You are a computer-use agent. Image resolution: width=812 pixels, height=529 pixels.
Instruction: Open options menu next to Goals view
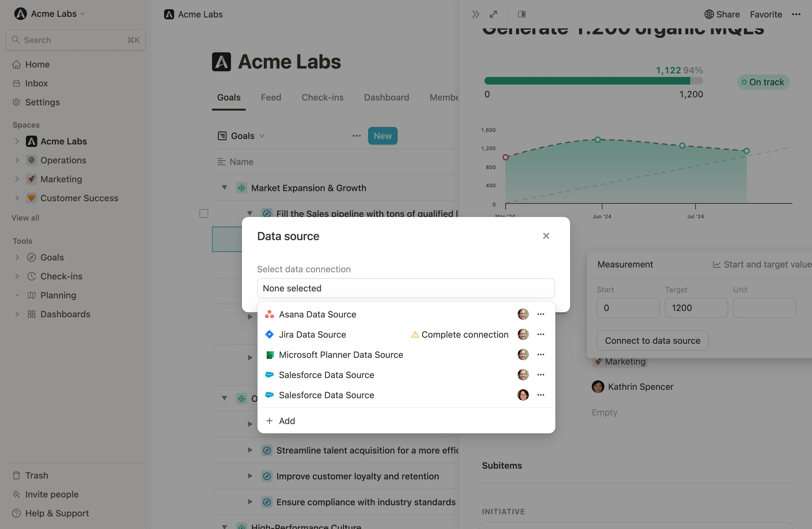356,136
